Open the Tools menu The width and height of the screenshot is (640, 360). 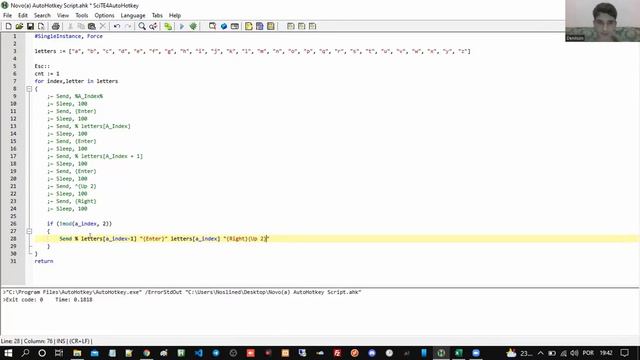(82, 16)
